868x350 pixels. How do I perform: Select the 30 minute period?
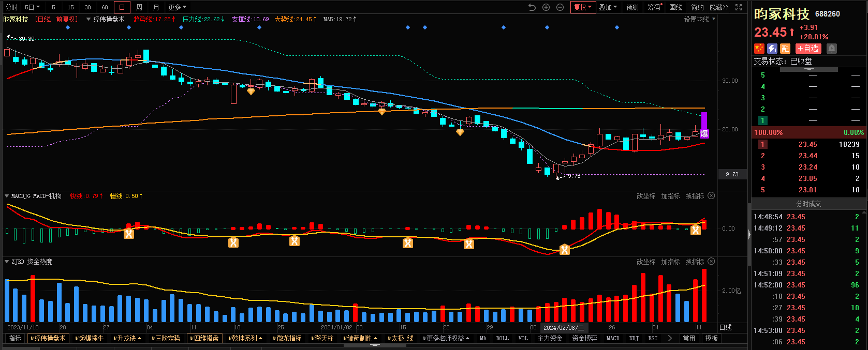point(87,7)
